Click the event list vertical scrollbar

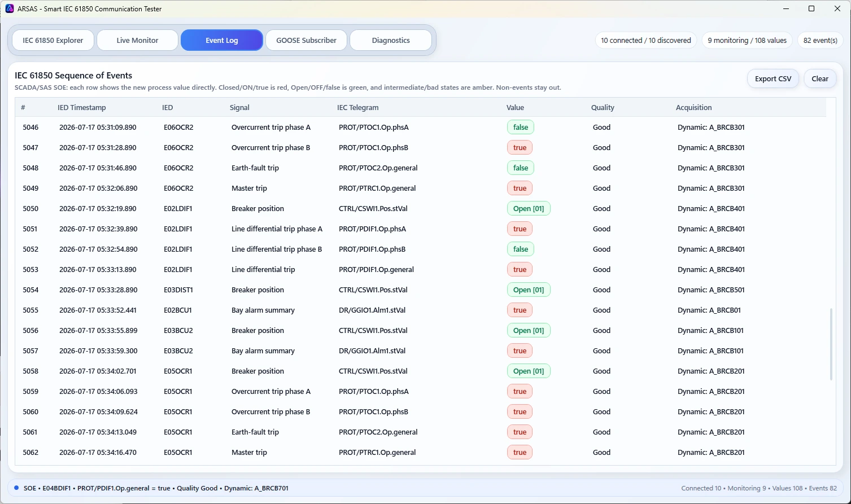click(831, 344)
